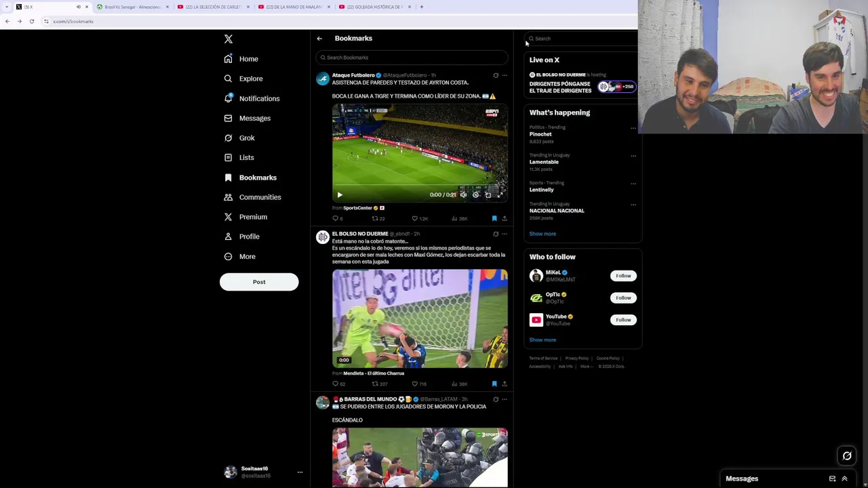Viewport: 868px width, 488px height.
Task: Open more options for Lentinely trend
Action: [x=633, y=184]
